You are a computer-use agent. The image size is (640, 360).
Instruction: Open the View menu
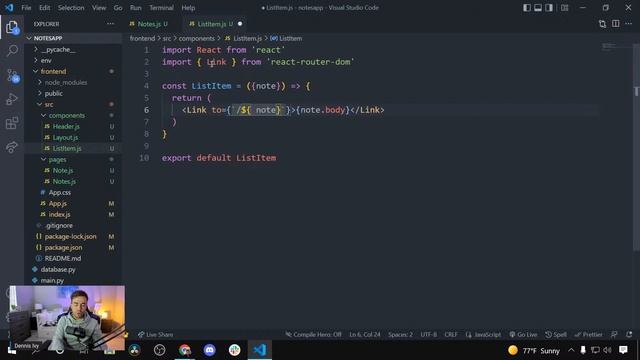99,8
